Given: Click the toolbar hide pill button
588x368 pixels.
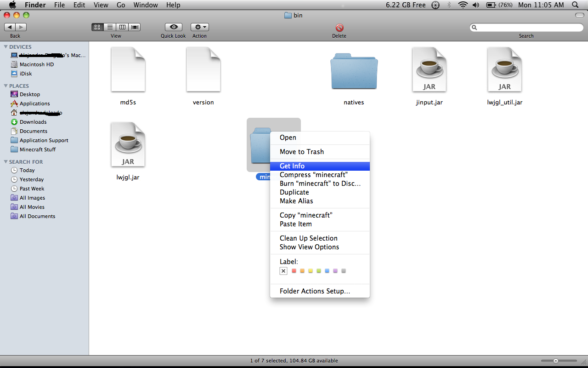Looking at the screenshot, I should point(580,15).
